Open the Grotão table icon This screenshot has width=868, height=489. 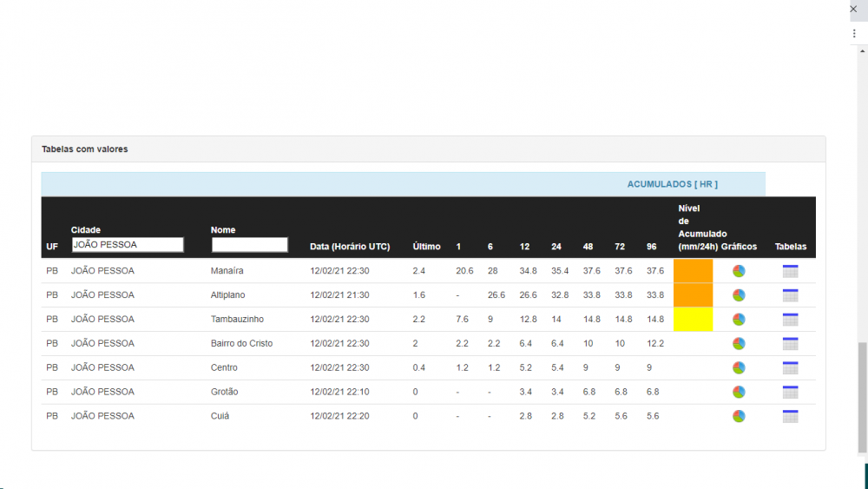(790, 393)
